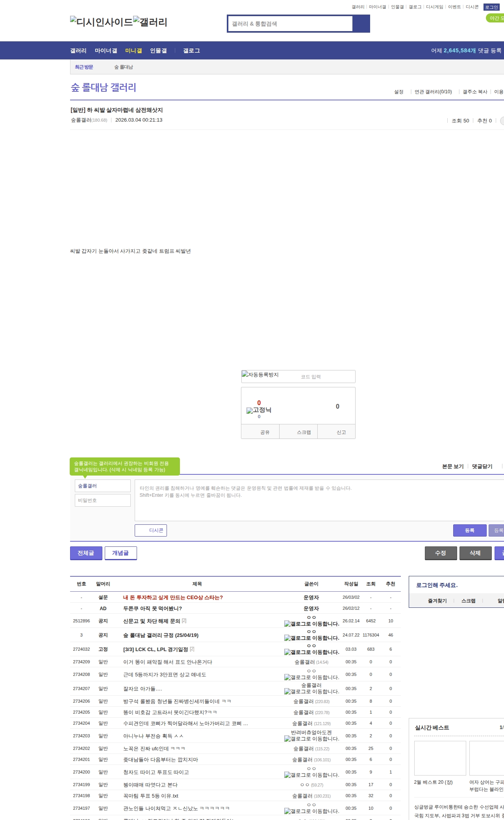
Task: Open 미니갤 in the blue navigation bar
Action: (133, 51)
